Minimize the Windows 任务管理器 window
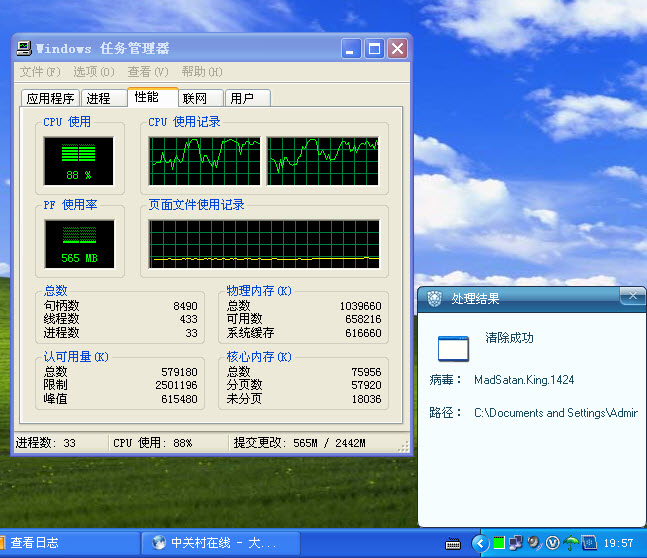Viewport: 647px width, 558px height. 351,49
